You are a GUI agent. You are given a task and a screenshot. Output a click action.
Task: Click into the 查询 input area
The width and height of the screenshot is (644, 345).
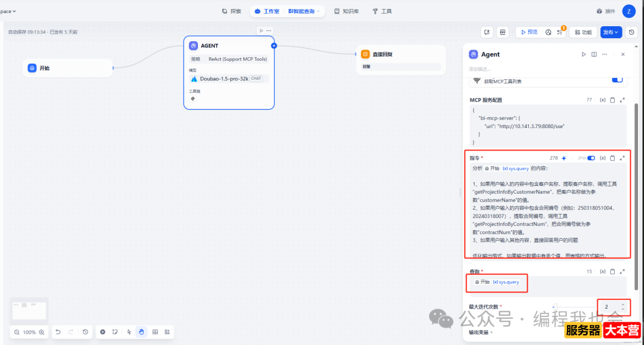tap(548, 286)
